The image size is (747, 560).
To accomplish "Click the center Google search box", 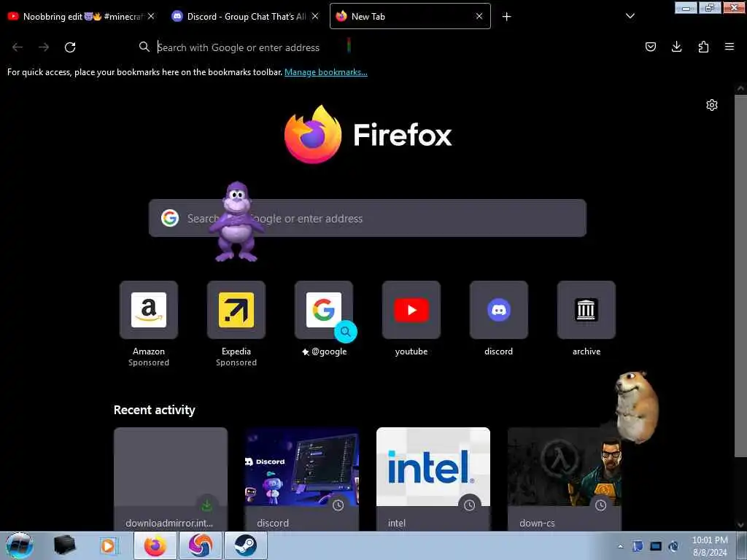I will (368, 218).
